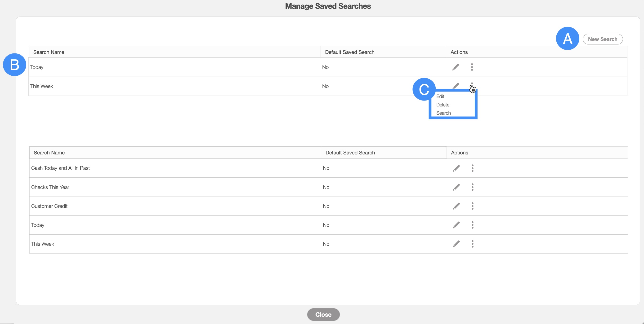Choose Edit from the open actions menu
Viewport: 644px width, 324px height.
click(440, 96)
